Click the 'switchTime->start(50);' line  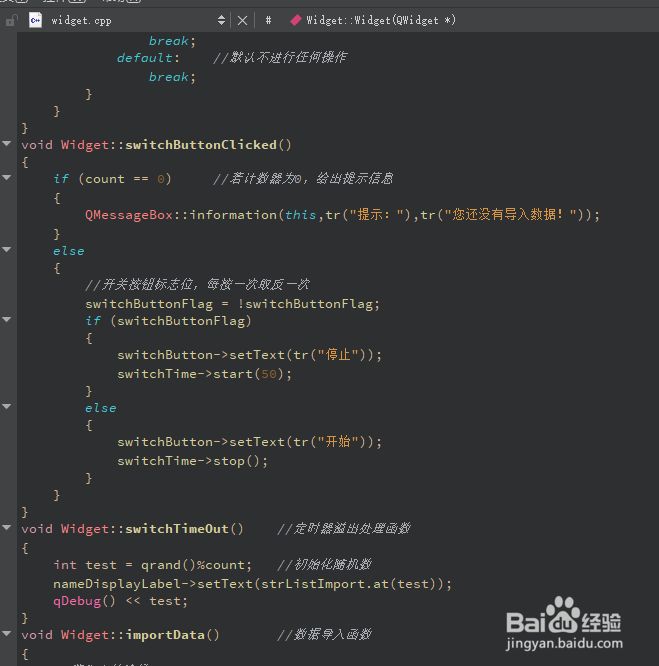[x=205, y=374]
